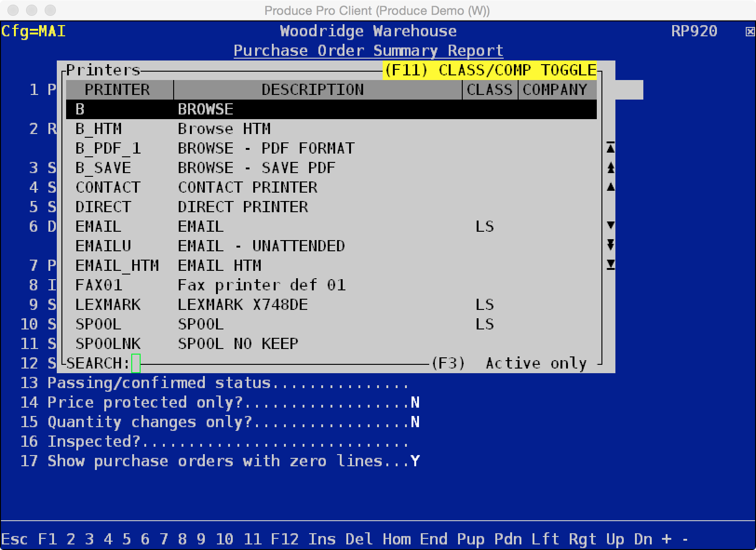Click Passing/confirmed status line
The image size is (756, 550).
214,383
